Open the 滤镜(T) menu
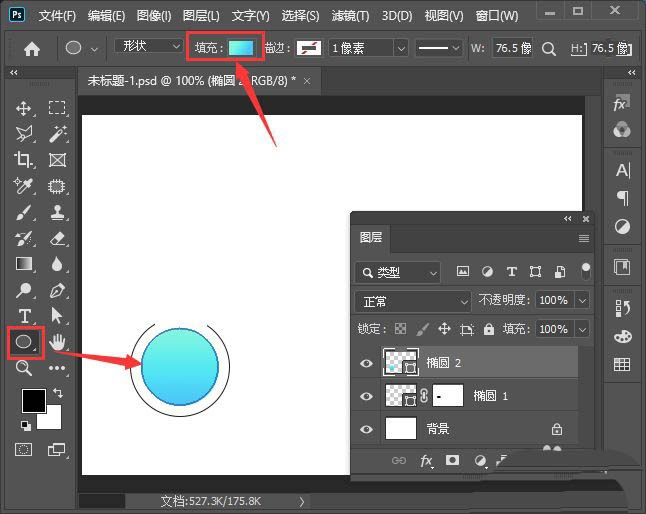Viewport: 646px width, 514px height. pyautogui.click(x=349, y=16)
